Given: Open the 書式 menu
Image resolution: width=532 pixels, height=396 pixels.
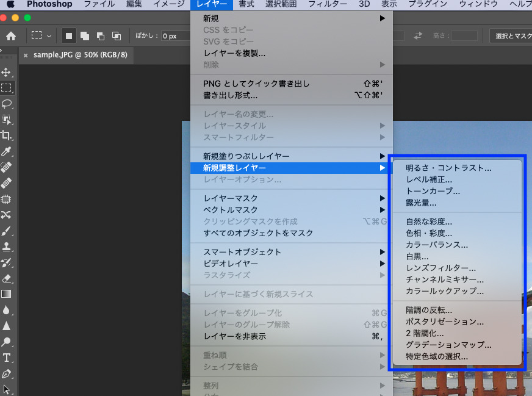Looking at the screenshot, I should point(246,4).
